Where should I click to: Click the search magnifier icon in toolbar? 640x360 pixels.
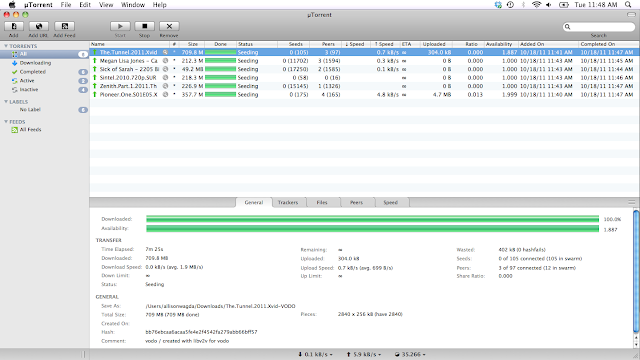point(567,27)
